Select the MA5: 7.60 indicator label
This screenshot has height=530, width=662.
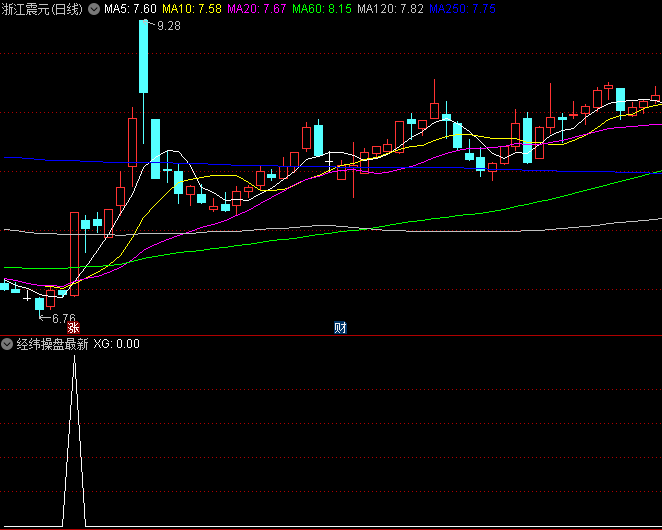[x=130, y=9]
